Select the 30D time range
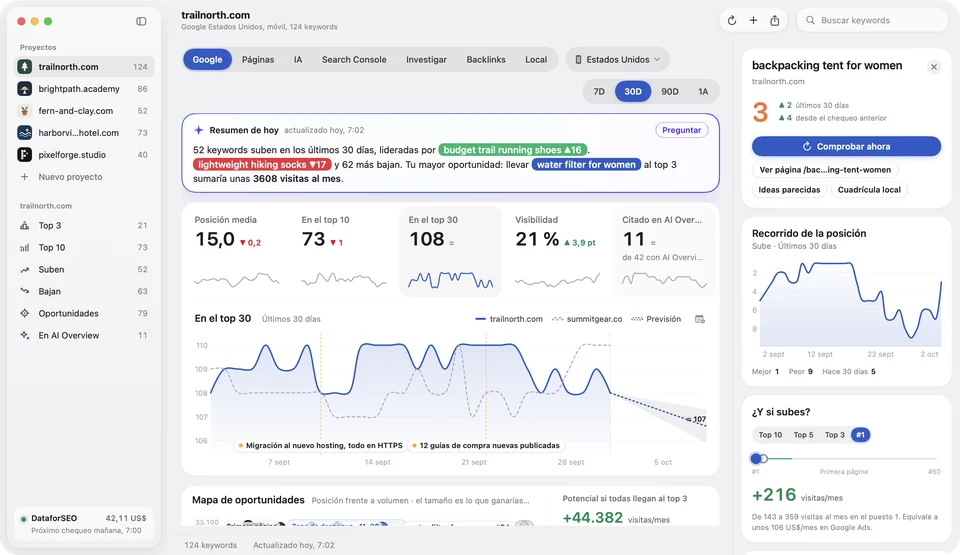Image resolution: width=960 pixels, height=555 pixels. [632, 91]
